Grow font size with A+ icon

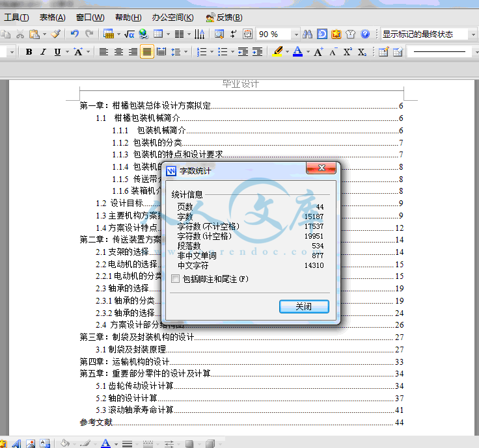click(318, 52)
